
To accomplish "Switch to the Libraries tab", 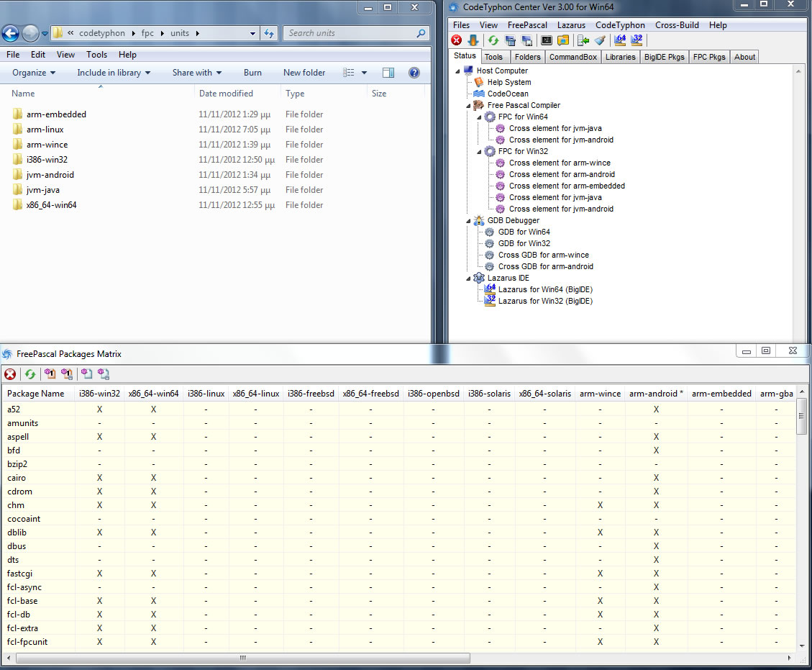I will pos(621,57).
